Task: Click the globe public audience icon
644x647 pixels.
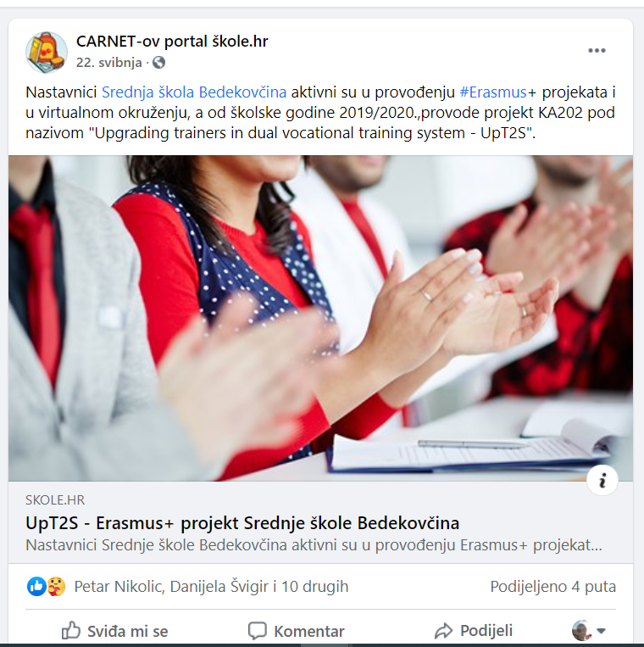Action: pyautogui.click(x=158, y=62)
